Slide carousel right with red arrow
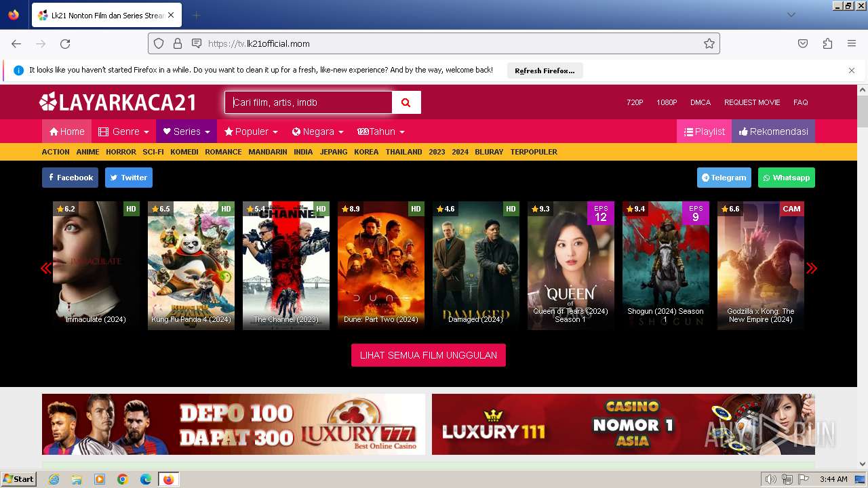This screenshot has height=488, width=868. click(x=812, y=268)
